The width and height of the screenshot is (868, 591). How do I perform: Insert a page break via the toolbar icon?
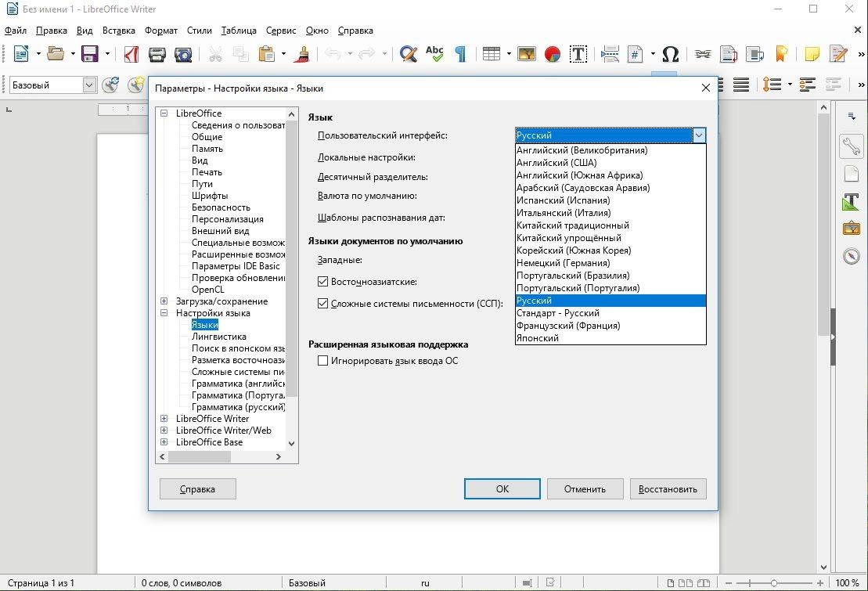(x=610, y=54)
